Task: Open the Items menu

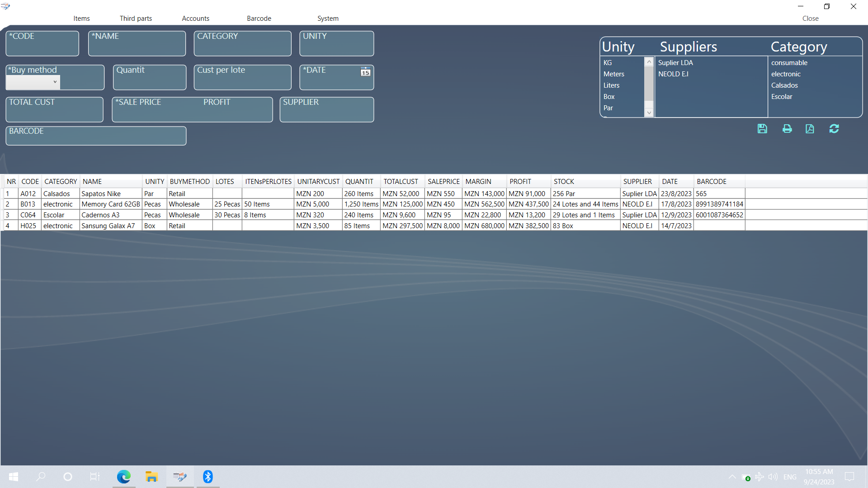Action: click(x=81, y=19)
